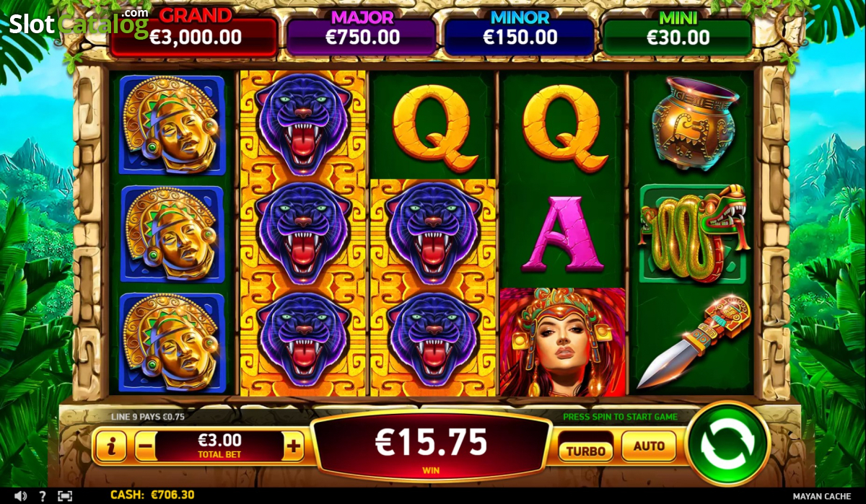Open the Auto spin options
This screenshot has width=866, height=504.
(x=649, y=446)
